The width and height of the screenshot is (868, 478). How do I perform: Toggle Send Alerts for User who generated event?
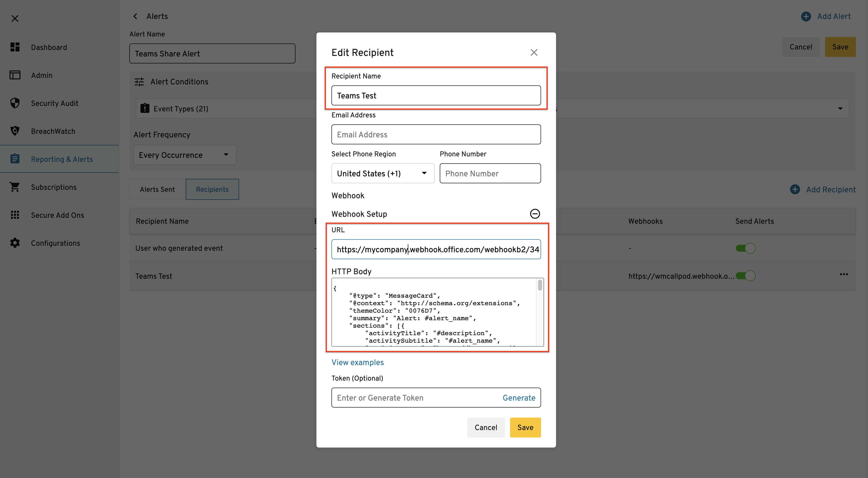coord(745,248)
